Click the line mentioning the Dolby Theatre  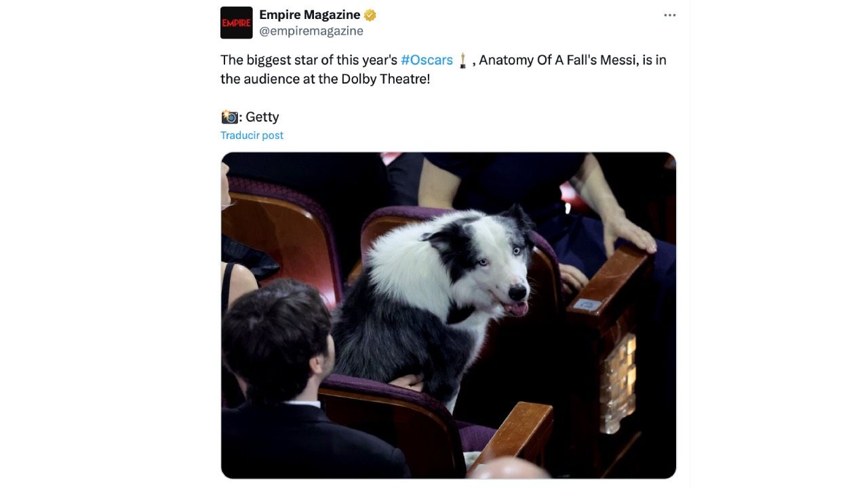coord(325,79)
